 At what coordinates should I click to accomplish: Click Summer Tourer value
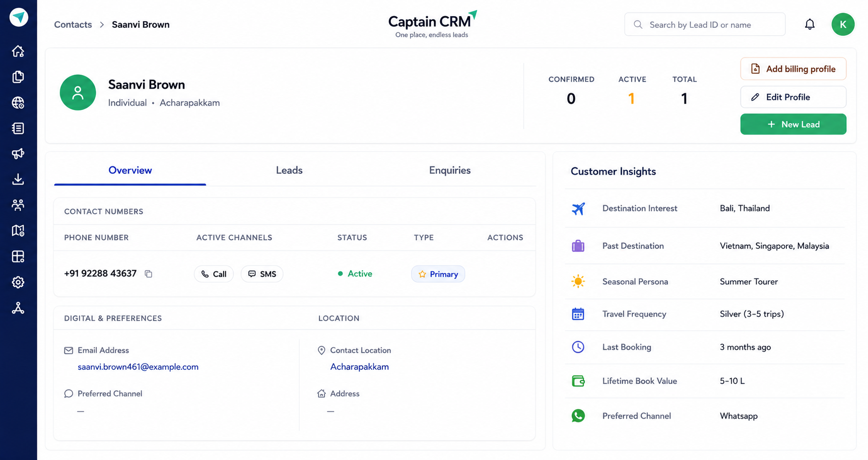[x=749, y=282]
